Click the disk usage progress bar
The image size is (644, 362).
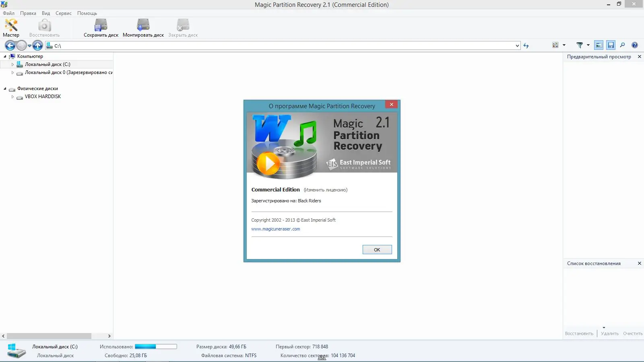pyautogui.click(x=156, y=347)
